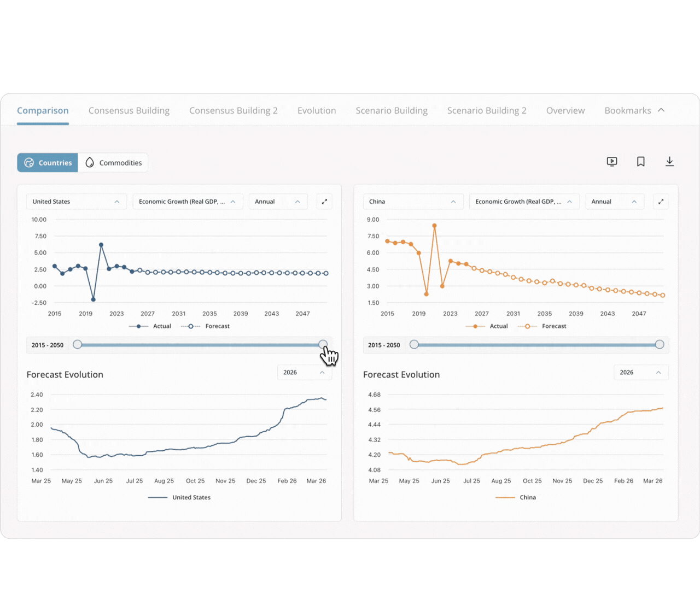This screenshot has width=700, height=612.
Task: Toggle Actual series in United States legend
Action: point(150,326)
